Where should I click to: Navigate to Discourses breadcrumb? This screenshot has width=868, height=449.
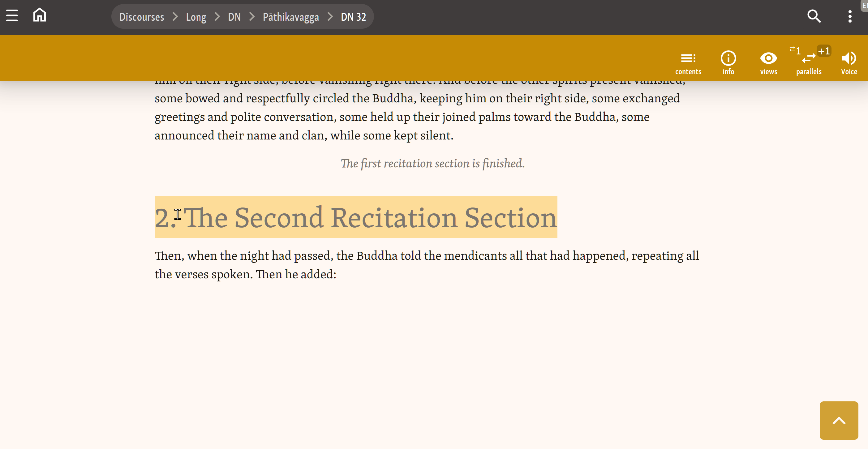click(142, 17)
